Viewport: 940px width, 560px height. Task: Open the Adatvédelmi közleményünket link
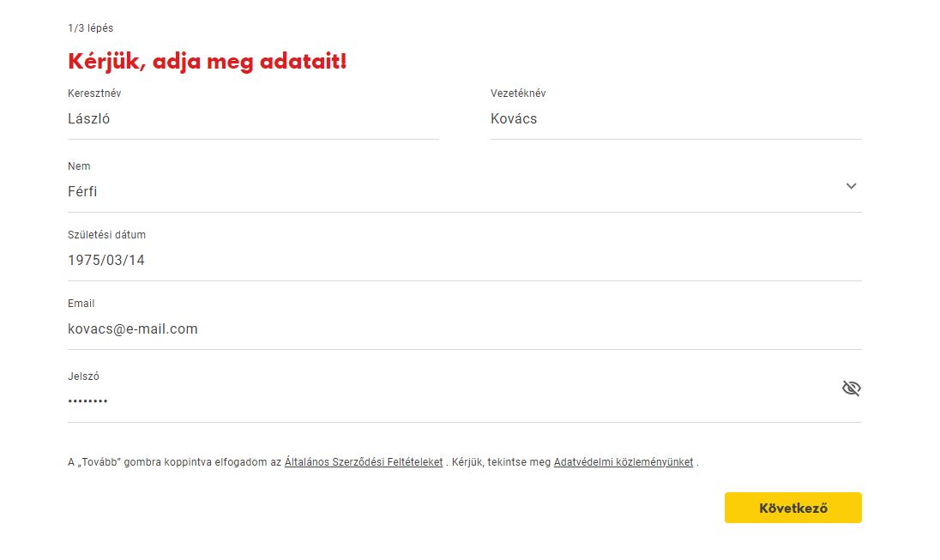[624, 462]
